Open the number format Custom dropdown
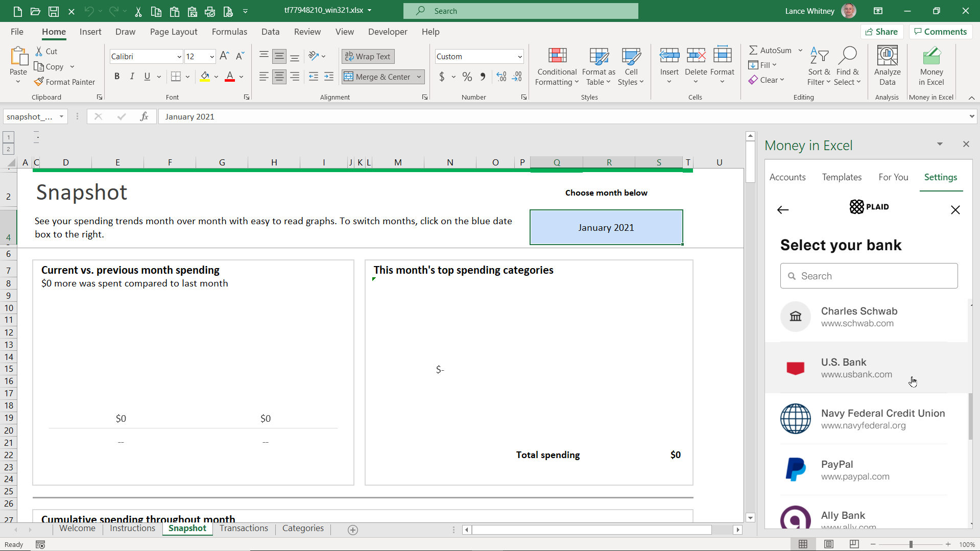The height and width of the screenshot is (551, 980). (x=519, y=57)
